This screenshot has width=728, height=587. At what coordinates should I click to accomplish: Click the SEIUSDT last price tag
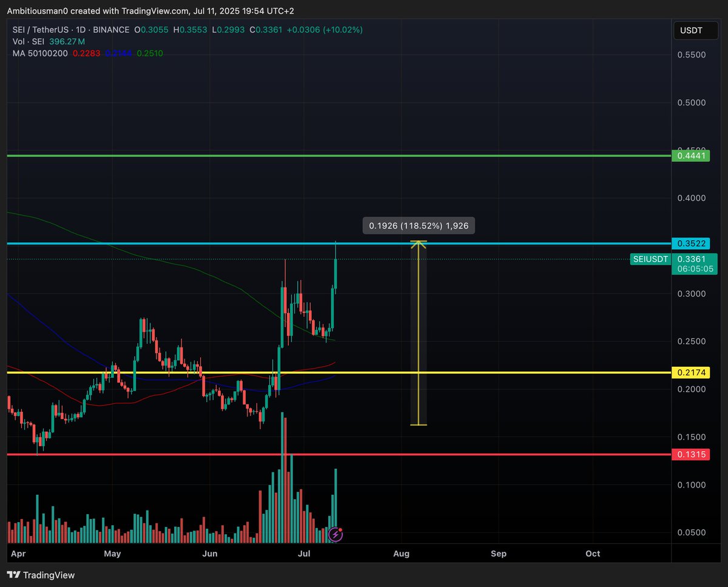tap(651, 259)
